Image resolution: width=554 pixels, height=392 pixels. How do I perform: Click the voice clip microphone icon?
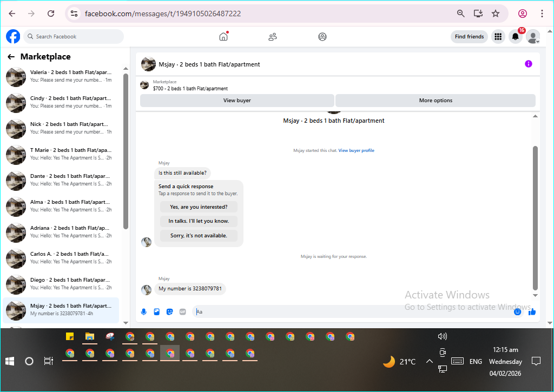(x=144, y=312)
